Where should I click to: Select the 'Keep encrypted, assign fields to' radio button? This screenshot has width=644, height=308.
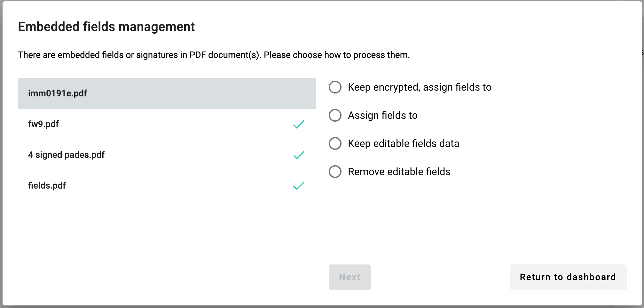335,87
